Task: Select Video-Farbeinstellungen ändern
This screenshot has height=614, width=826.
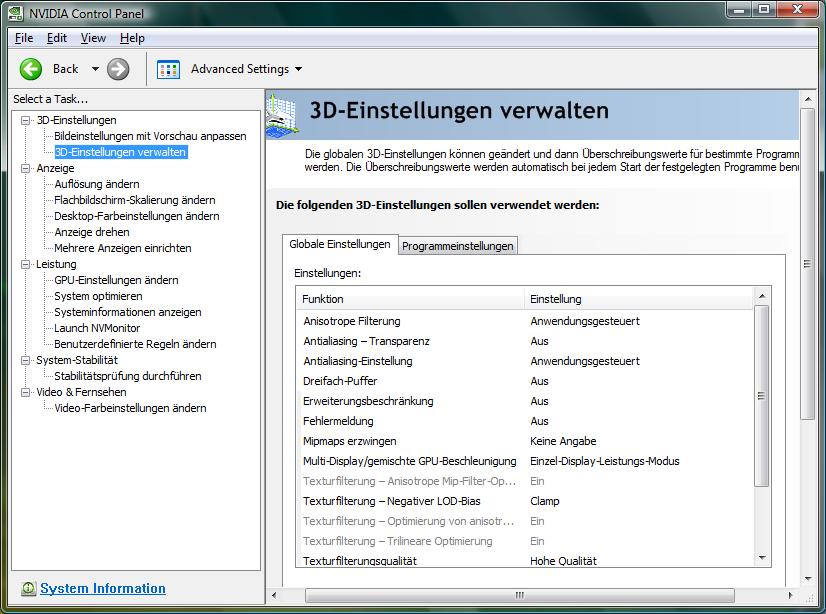Action: point(130,408)
